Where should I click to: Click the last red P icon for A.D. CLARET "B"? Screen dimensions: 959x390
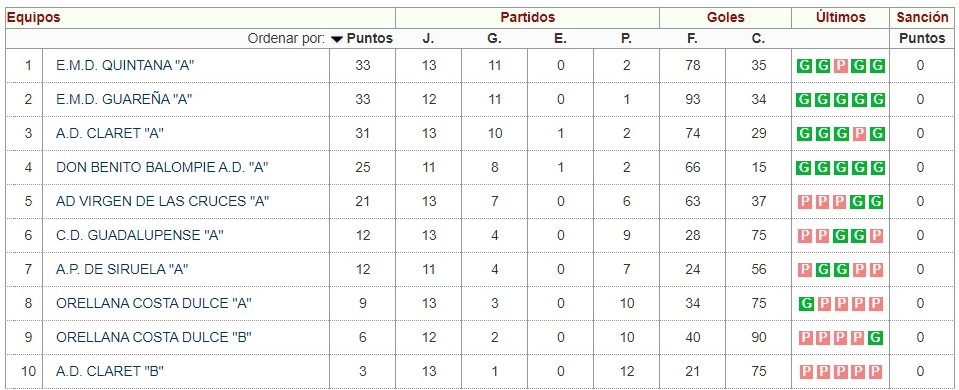tap(877, 371)
